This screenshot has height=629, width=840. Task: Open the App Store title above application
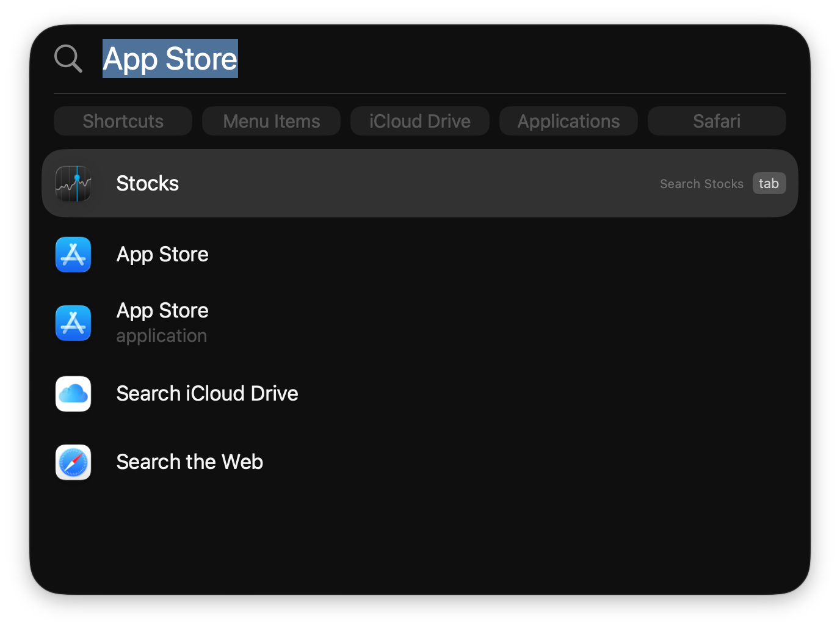tap(162, 310)
